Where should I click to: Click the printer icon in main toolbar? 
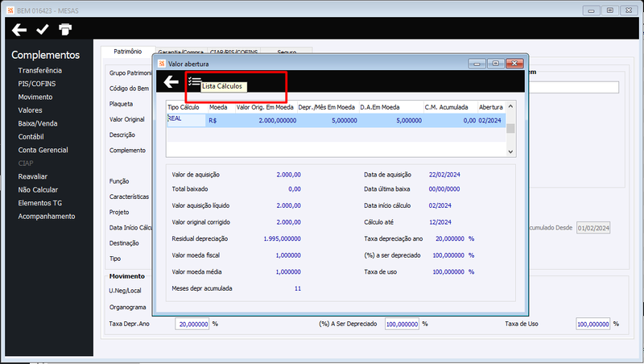65,29
